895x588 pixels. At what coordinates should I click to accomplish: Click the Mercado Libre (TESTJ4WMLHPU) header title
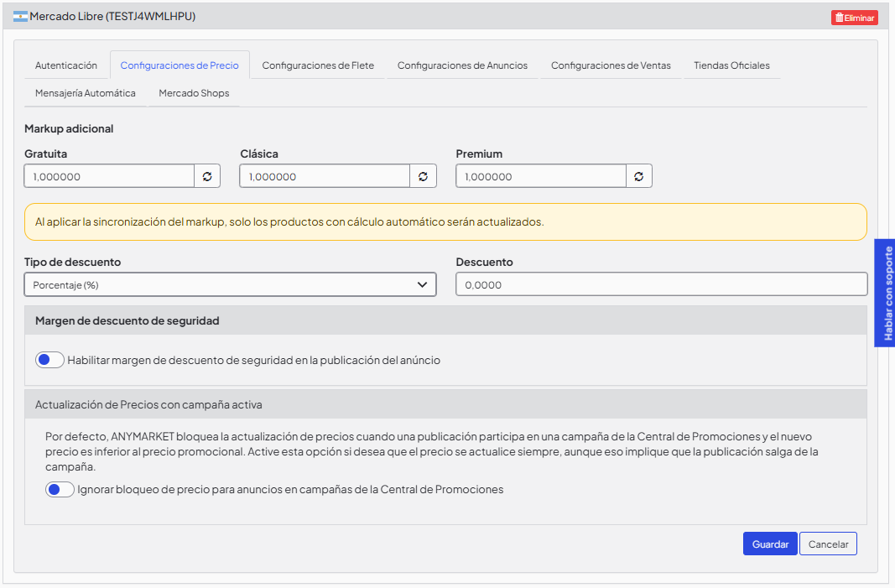coord(112,17)
